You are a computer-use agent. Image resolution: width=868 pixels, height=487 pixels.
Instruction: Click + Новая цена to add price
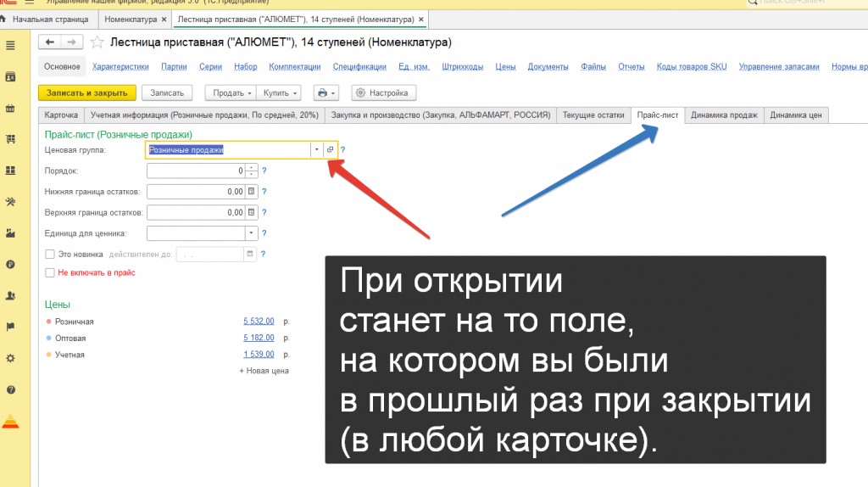tap(264, 371)
